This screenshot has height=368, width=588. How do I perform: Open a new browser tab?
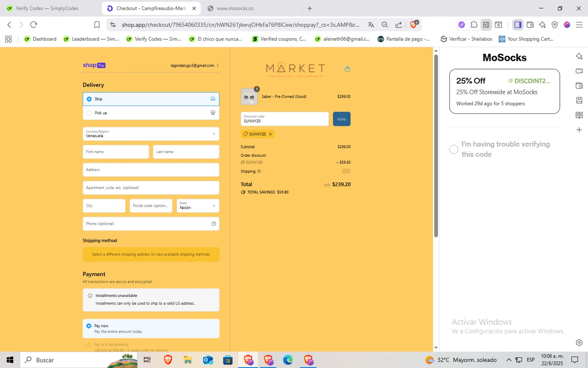point(310,8)
